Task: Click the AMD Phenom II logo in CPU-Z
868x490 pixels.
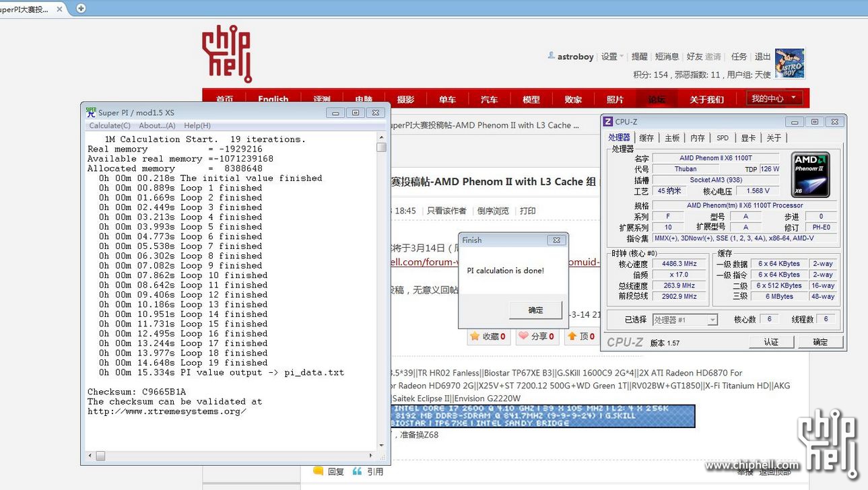Action: [x=811, y=174]
